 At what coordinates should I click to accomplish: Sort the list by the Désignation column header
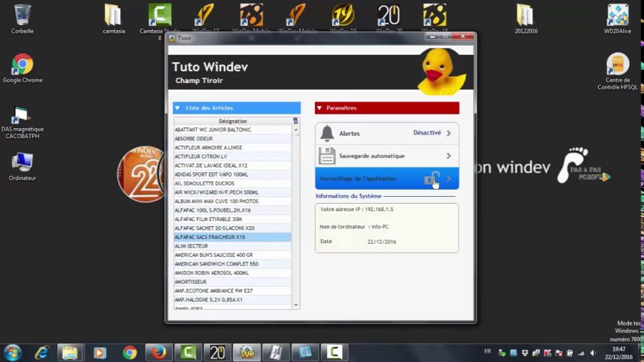coord(233,121)
